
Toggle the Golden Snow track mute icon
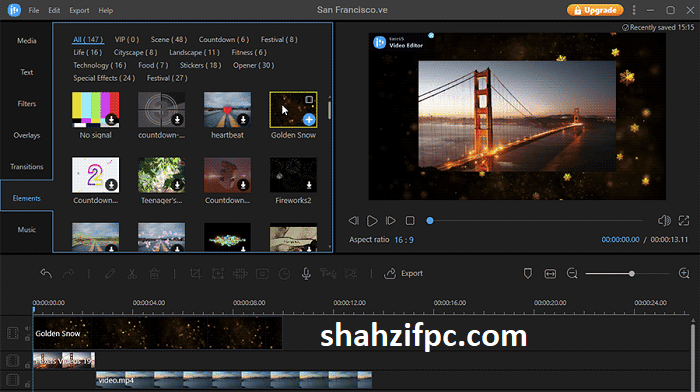coord(28,329)
